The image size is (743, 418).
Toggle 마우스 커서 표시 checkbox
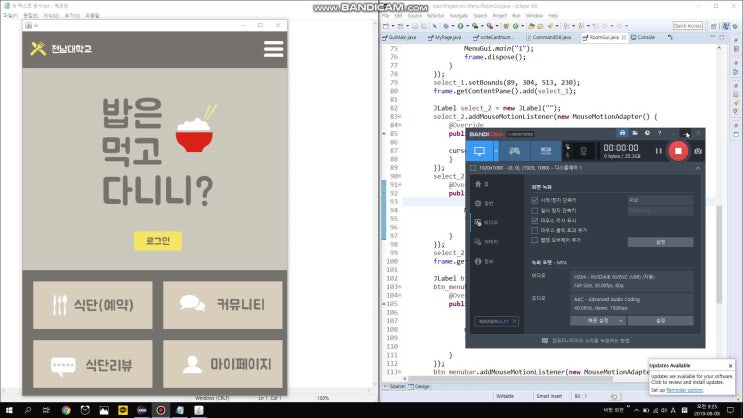point(535,220)
